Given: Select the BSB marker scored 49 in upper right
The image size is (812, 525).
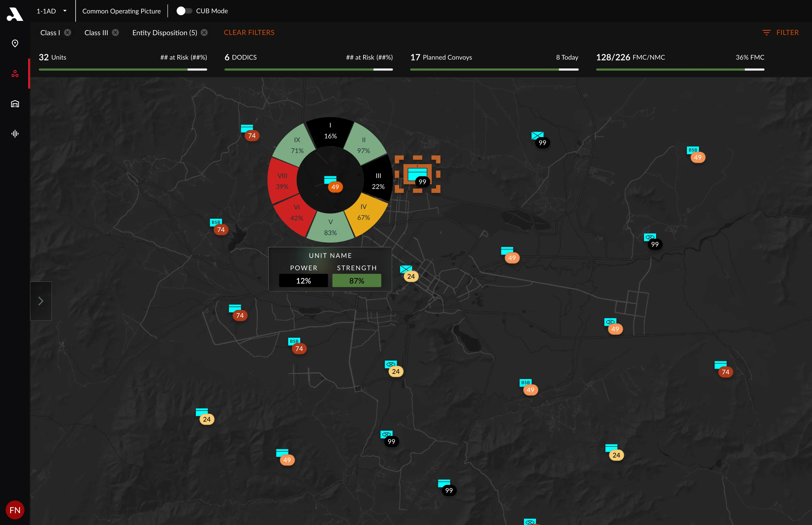Looking at the screenshot, I should [696, 154].
